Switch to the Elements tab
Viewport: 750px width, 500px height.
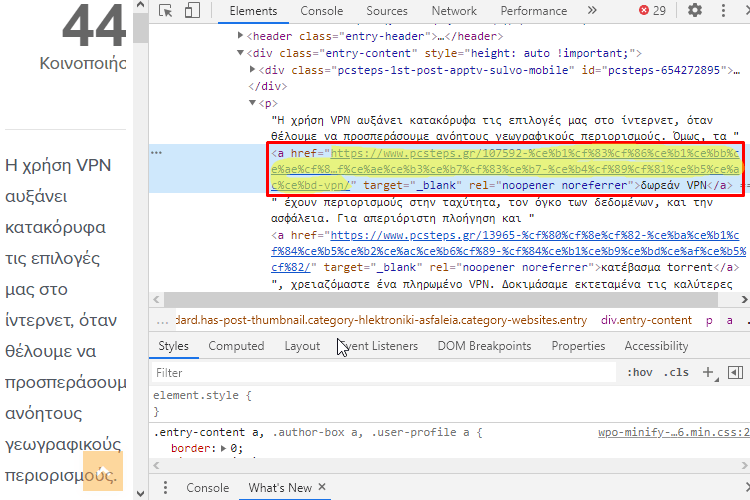[253, 11]
